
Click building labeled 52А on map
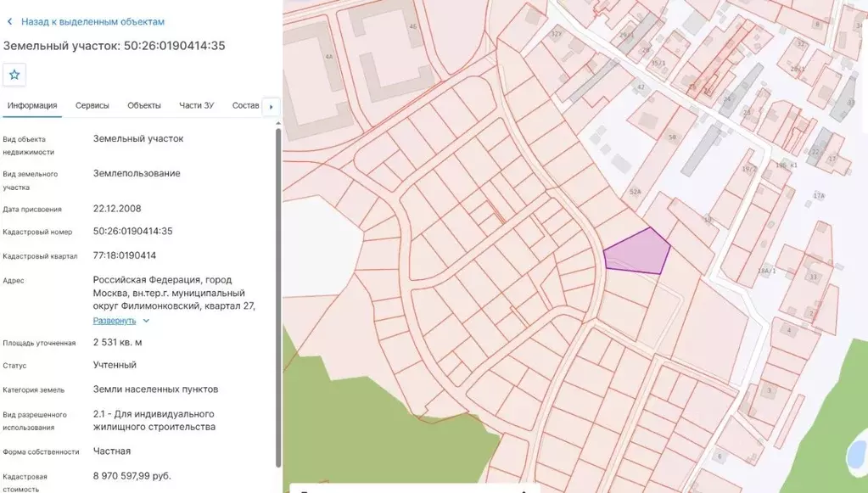tap(635, 192)
